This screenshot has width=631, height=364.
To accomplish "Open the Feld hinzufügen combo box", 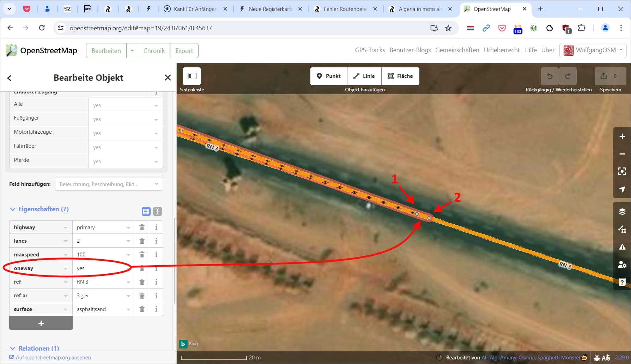I will (109, 184).
